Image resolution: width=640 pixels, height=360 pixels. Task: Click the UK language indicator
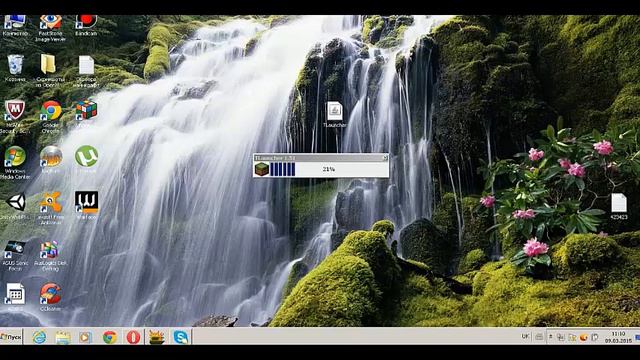(x=525, y=336)
